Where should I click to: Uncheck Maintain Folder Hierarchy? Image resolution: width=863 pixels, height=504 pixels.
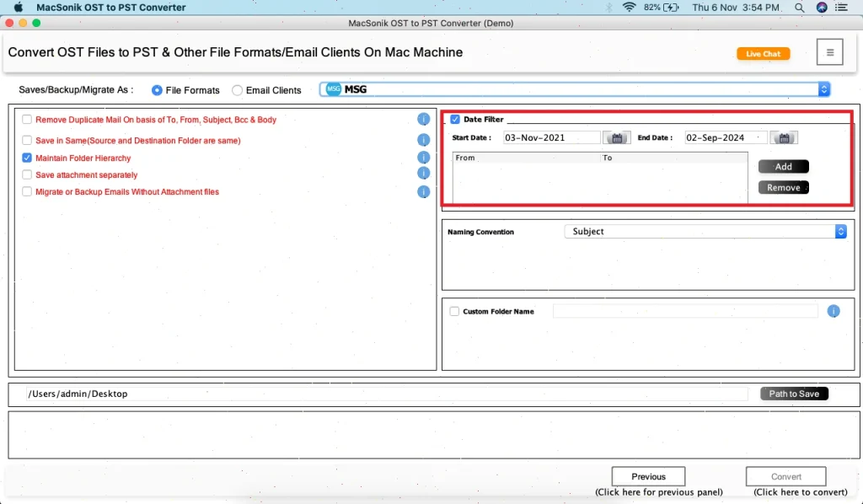tap(28, 158)
